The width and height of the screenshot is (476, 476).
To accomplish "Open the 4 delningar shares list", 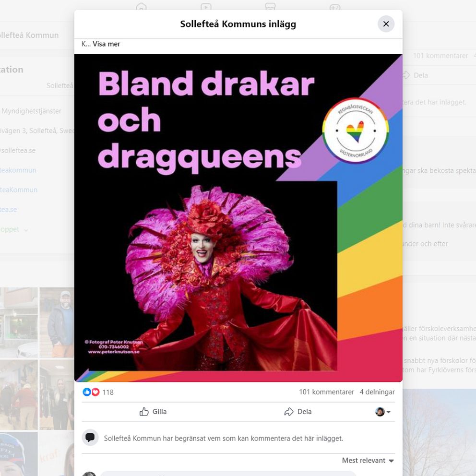I will tap(377, 392).
